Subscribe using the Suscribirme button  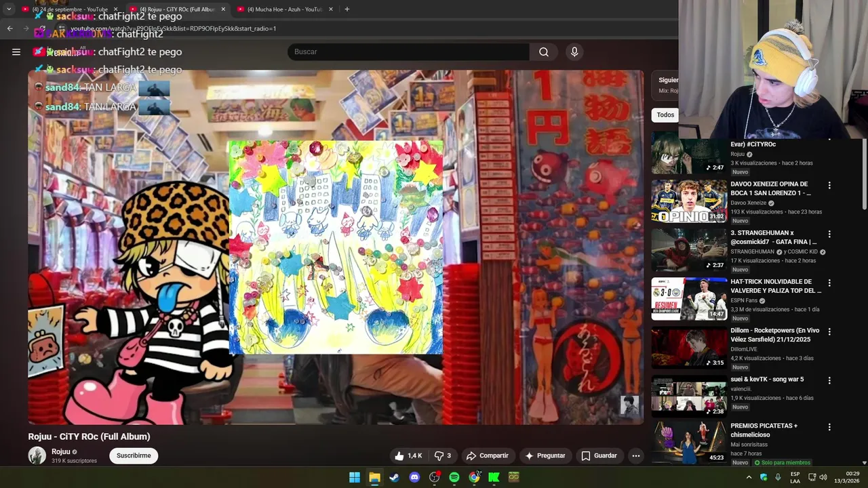click(134, 455)
